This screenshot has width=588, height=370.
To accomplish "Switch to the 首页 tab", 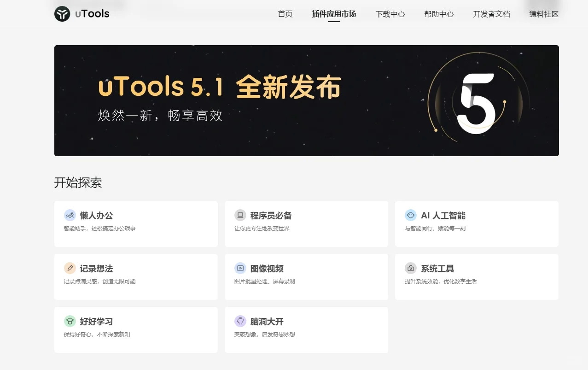I will [x=285, y=14].
